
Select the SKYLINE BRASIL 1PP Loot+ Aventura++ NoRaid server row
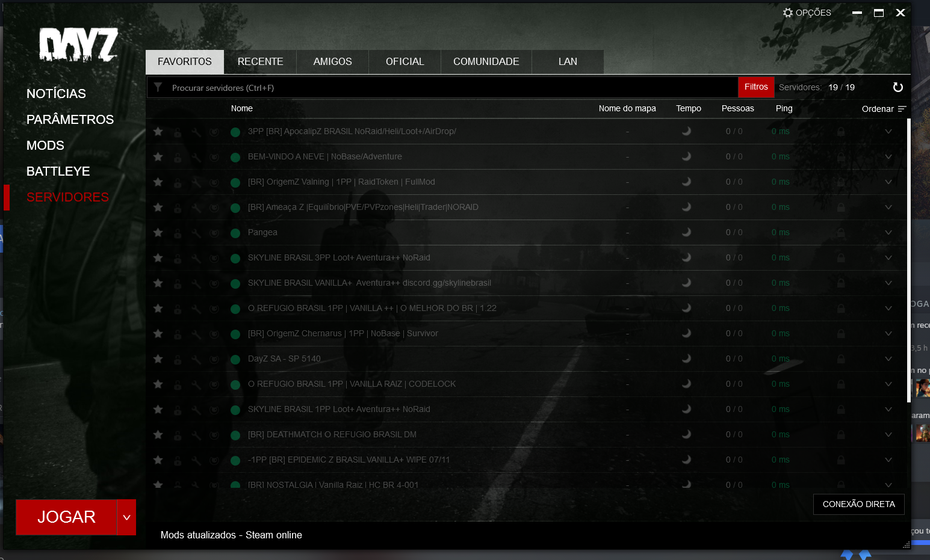click(526, 409)
